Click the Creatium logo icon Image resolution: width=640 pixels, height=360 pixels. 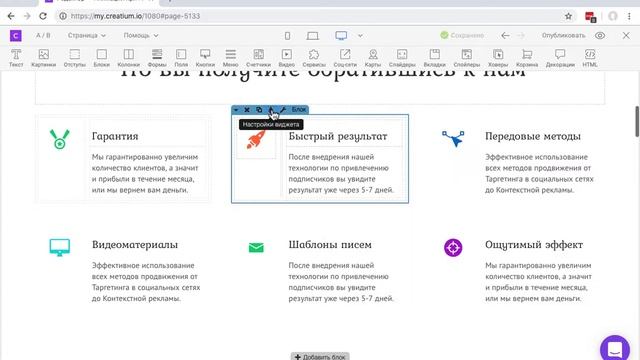pyautogui.click(x=16, y=36)
